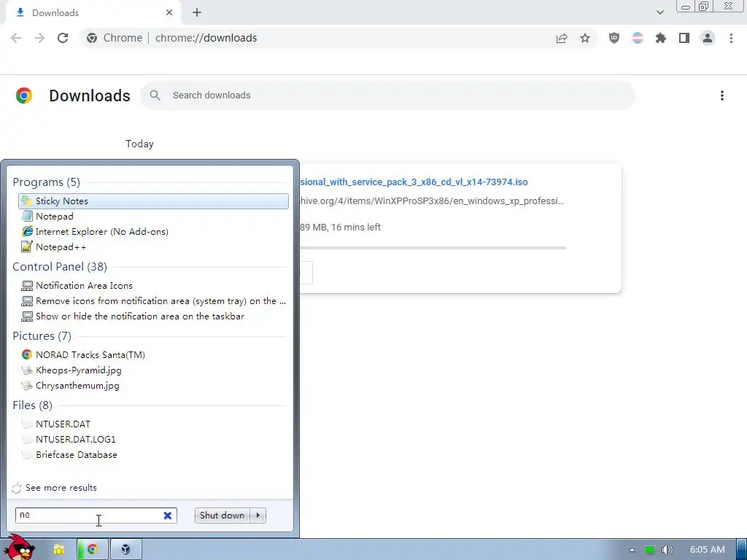Close the Downloads tab
747x560 pixels.
pos(169,13)
